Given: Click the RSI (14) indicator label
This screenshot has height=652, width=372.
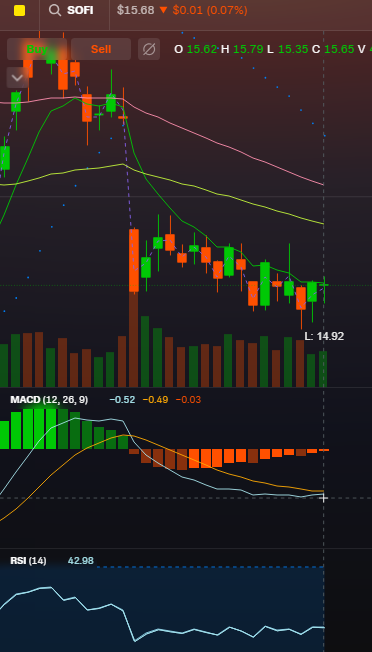Looking at the screenshot, I should 28,561.
